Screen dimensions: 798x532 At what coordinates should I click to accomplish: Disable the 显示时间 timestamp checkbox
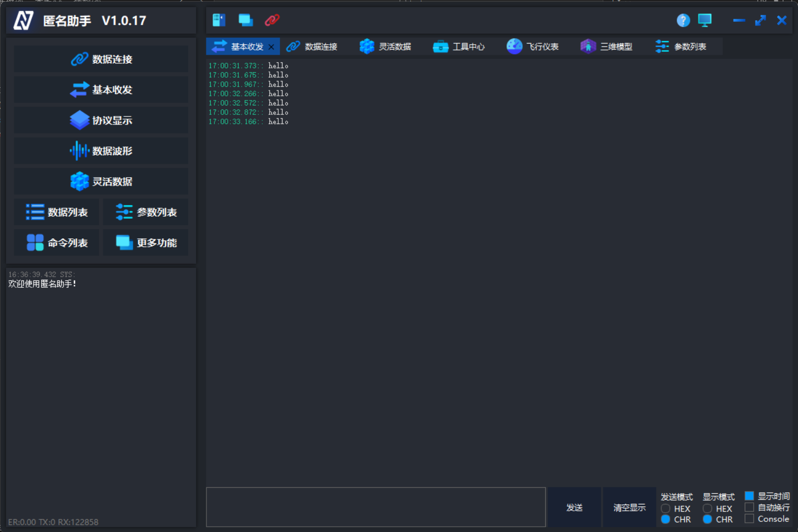[750, 495]
